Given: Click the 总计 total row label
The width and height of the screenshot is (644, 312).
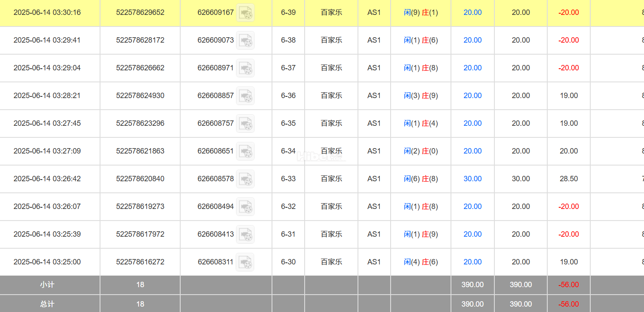Looking at the screenshot, I should (x=47, y=304).
